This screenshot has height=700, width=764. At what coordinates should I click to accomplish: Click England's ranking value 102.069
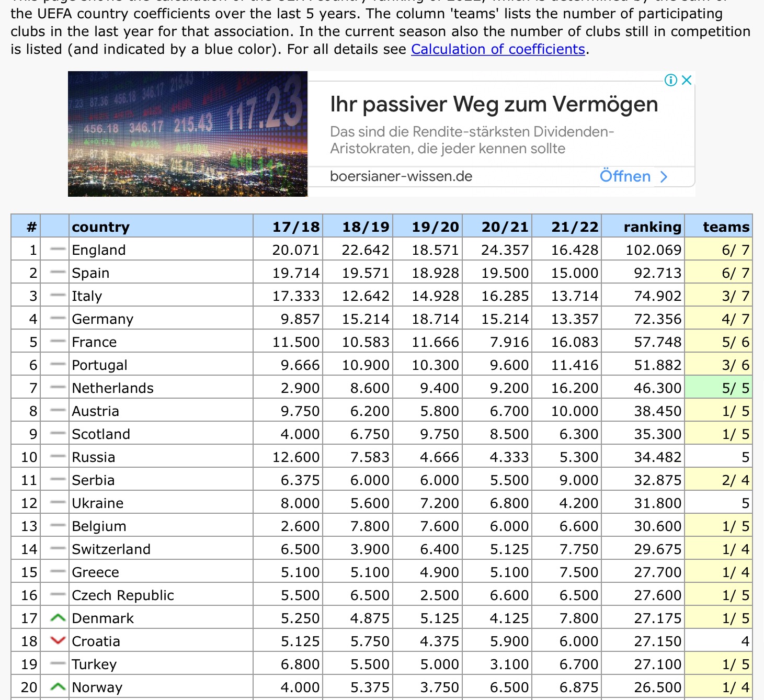point(653,250)
